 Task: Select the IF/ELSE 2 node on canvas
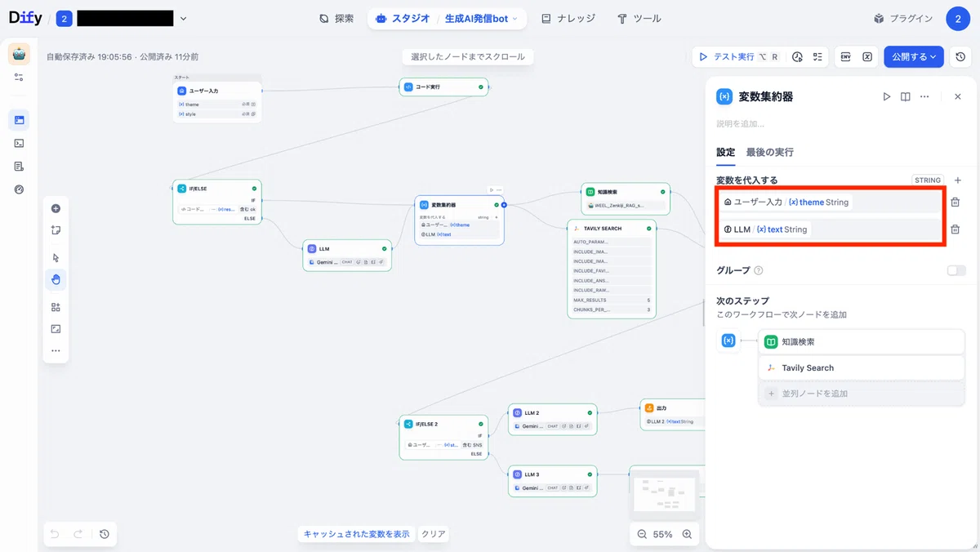click(x=443, y=438)
